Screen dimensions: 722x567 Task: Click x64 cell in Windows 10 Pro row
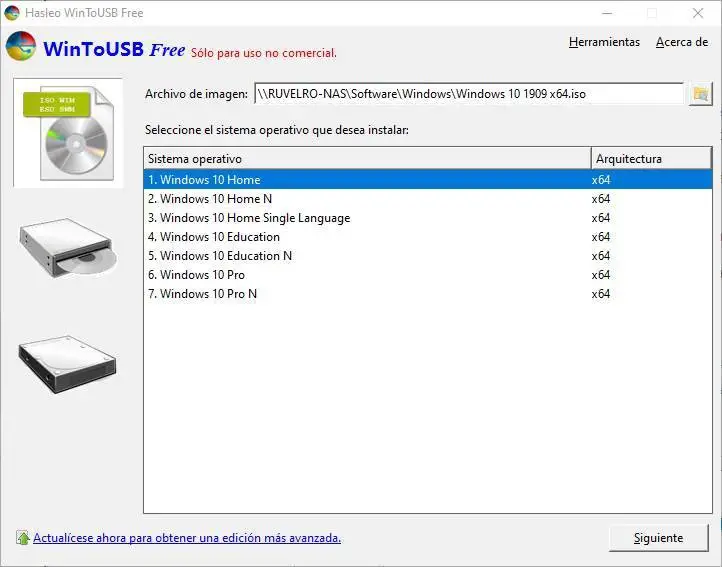coord(601,275)
